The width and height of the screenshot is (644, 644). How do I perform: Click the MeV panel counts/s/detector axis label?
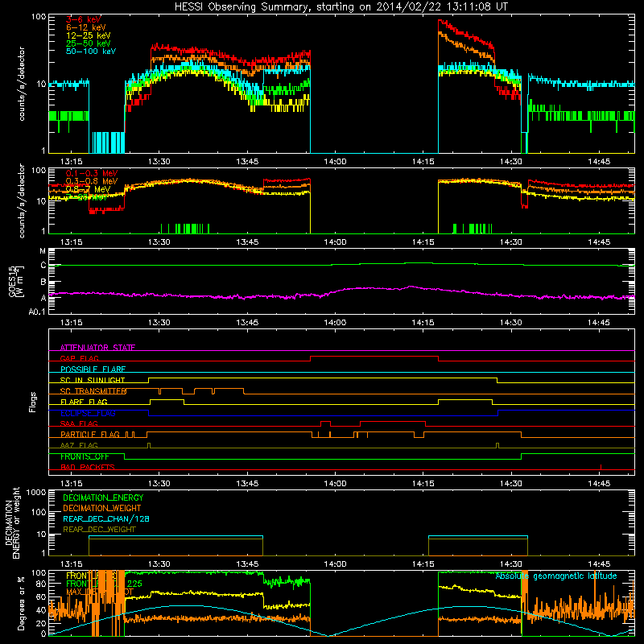(x=22, y=200)
